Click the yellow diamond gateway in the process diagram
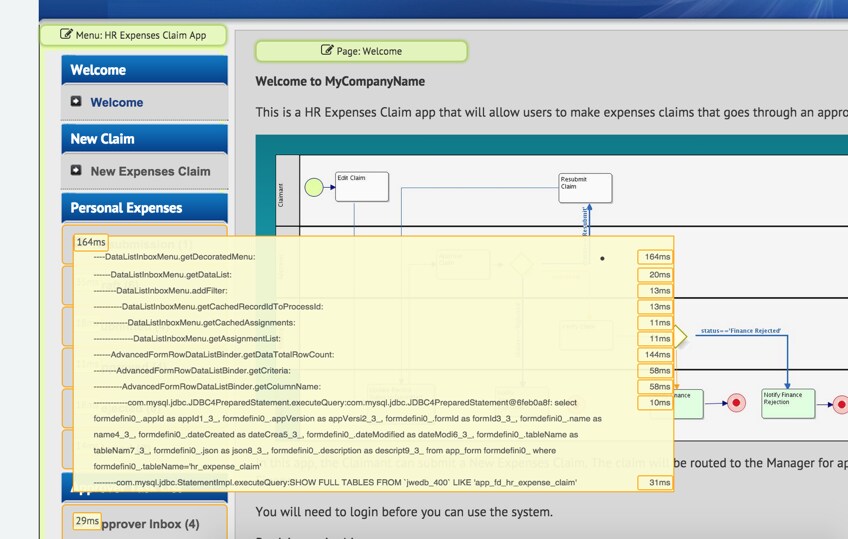 pyautogui.click(x=680, y=336)
